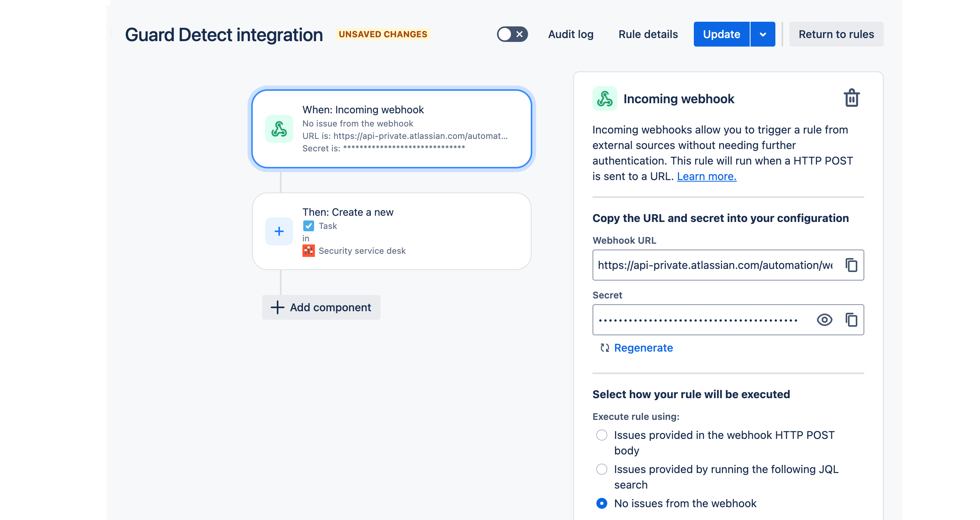This screenshot has height=520, width=980.
Task: Click Return to rules
Action: [836, 34]
